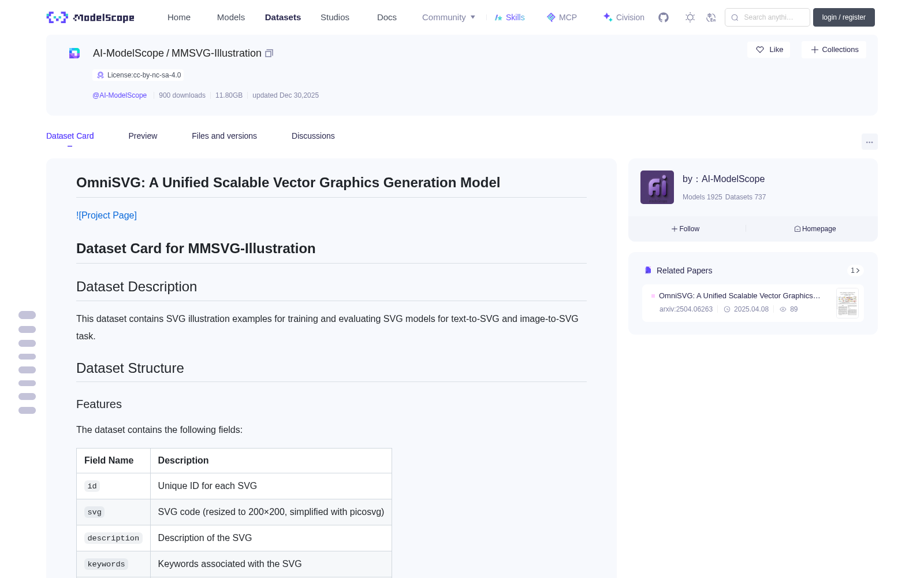Focus the search input field

[767, 17]
